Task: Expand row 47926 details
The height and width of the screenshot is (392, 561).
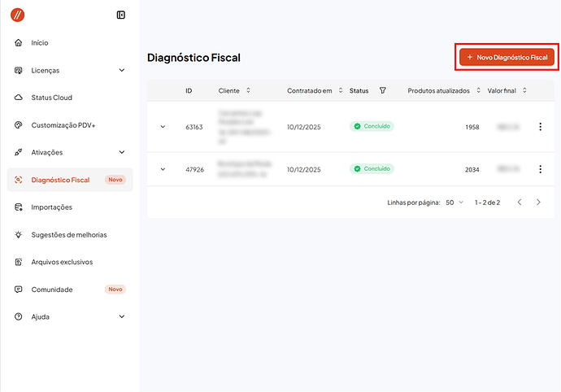Action: pyautogui.click(x=163, y=169)
